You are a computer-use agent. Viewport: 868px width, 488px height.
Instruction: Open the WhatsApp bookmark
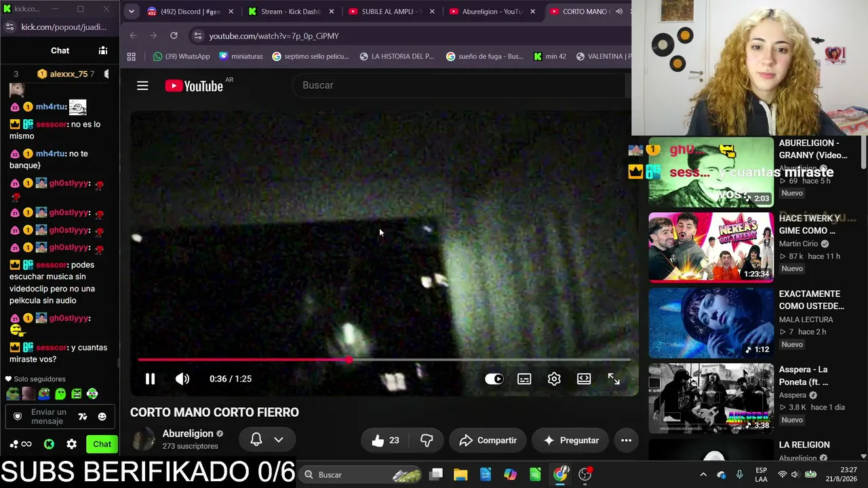tap(182, 56)
